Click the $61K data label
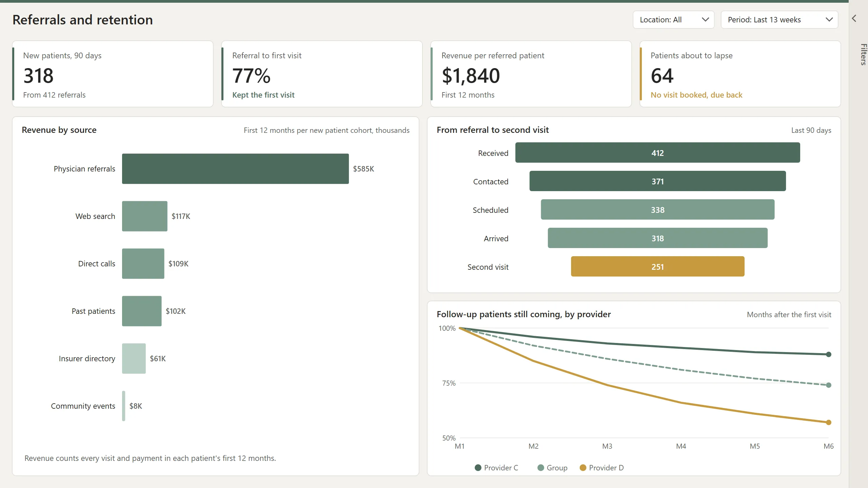This screenshot has height=488, width=868. tap(158, 359)
